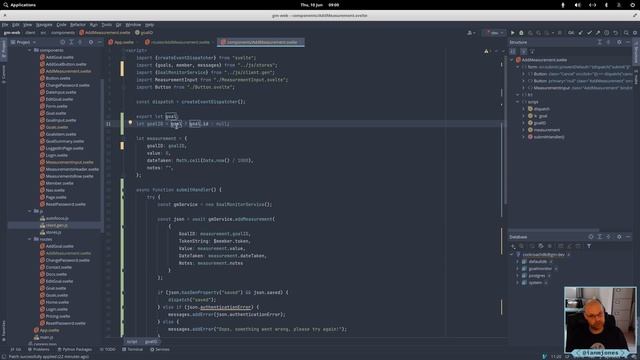Click the Git commit checkmark icon

589,33
